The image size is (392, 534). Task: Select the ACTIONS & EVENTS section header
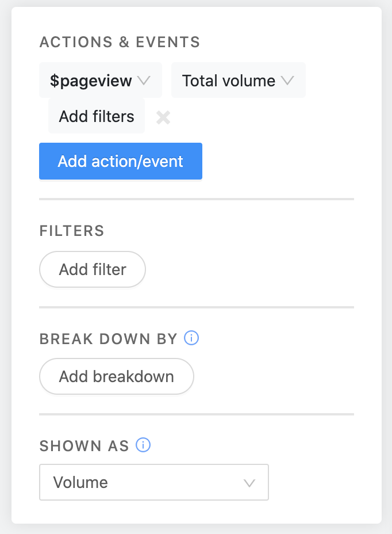[x=120, y=41]
